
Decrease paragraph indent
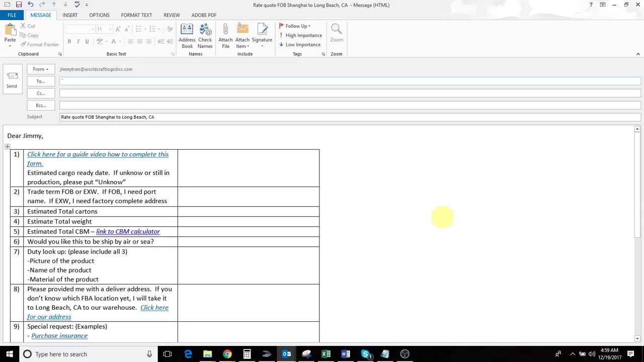point(161,41)
